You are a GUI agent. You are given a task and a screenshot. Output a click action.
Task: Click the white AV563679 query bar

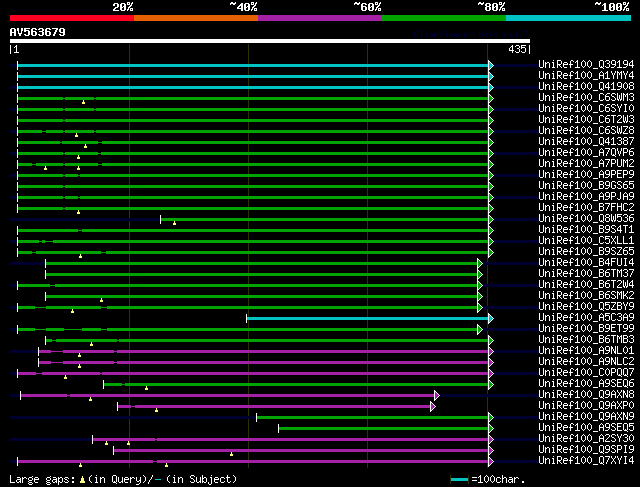270,41
